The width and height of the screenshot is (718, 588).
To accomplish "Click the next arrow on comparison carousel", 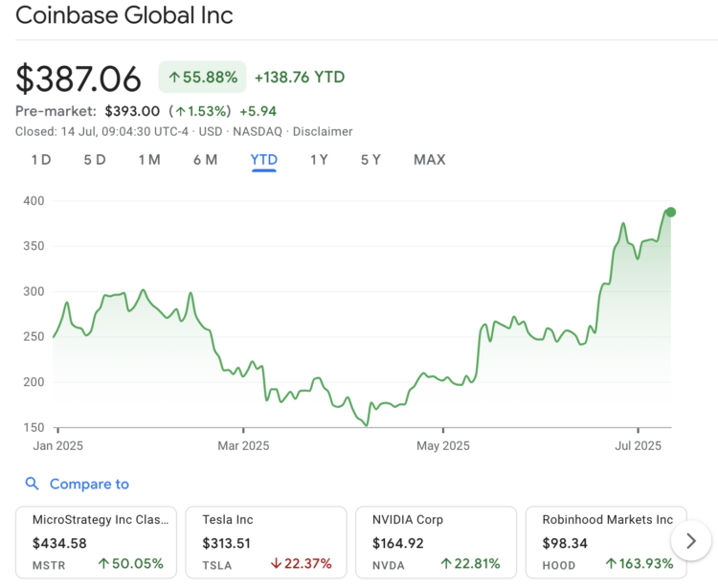I will pos(690,541).
